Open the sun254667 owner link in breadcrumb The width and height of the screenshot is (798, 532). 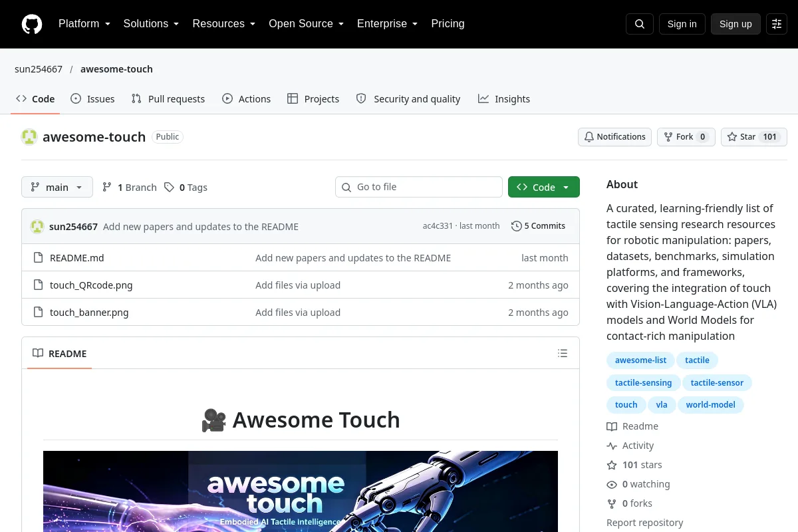[x=39, y=69]
